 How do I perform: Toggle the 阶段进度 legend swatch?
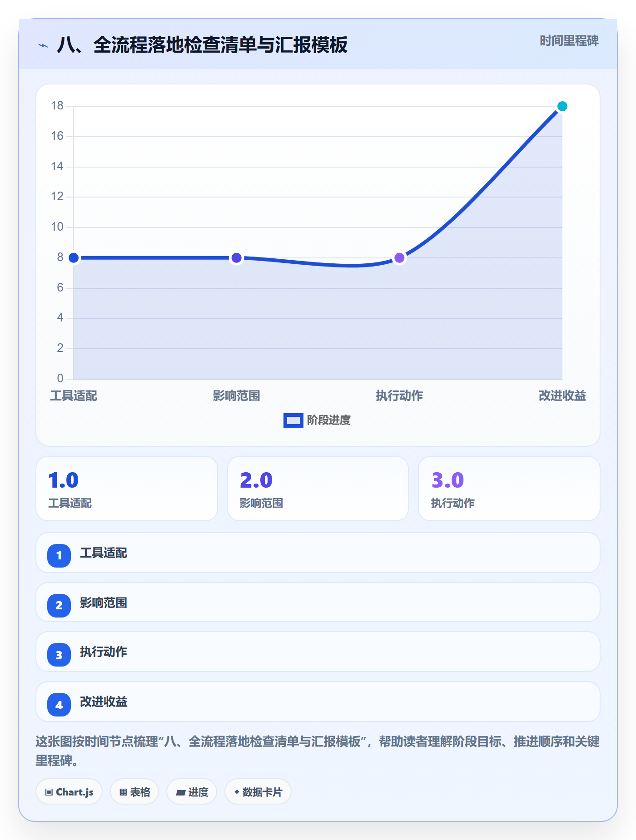(293, 420)
